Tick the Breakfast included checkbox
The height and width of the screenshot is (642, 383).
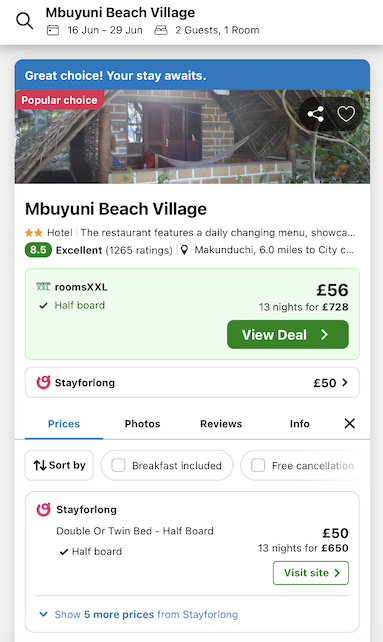pos(118,466)
